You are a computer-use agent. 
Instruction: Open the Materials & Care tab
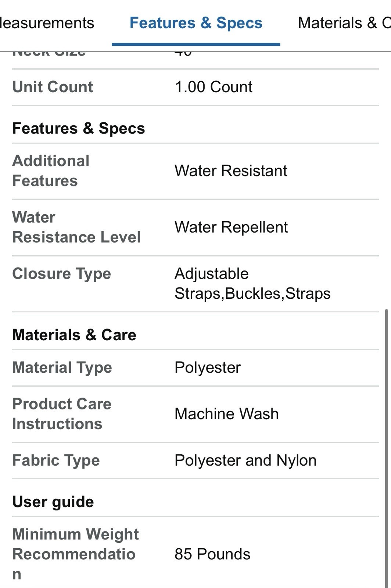pos(344,23)
